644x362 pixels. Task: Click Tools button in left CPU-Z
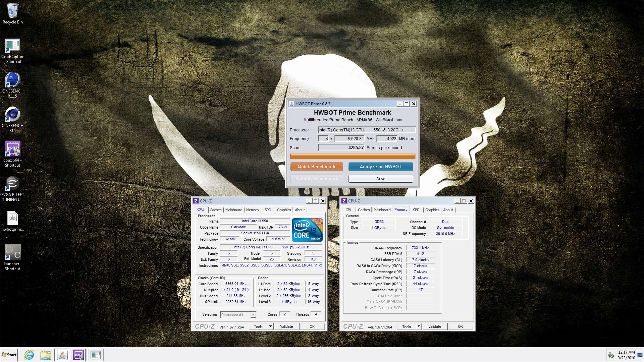(x=258, y=326)
